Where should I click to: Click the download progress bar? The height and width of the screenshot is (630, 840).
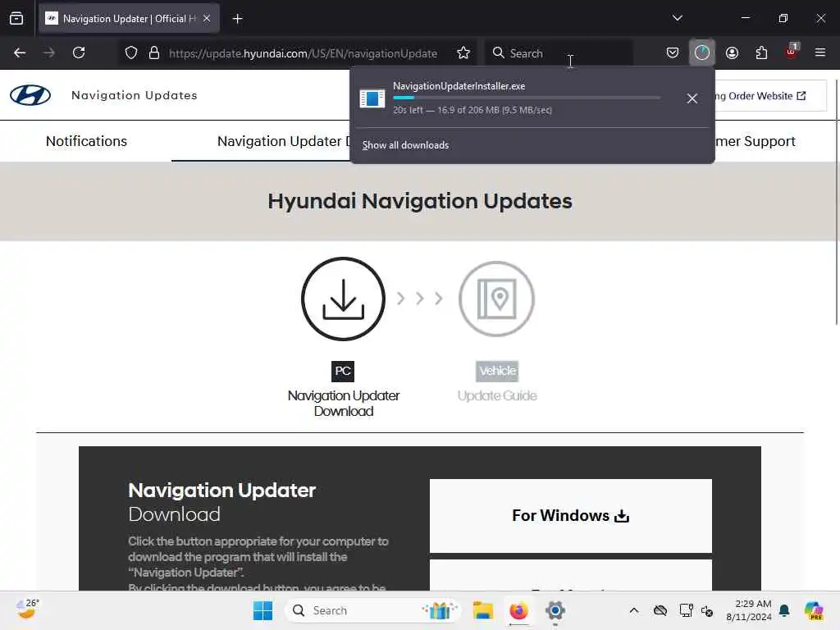pyautogui.click(x=527, y=98)
